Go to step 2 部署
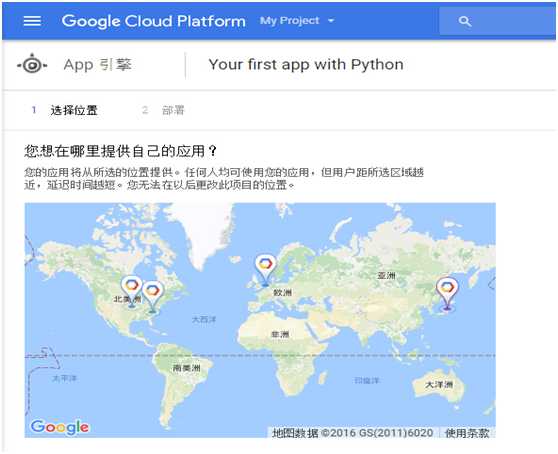 pyautogui.click(x=163, y=110)
